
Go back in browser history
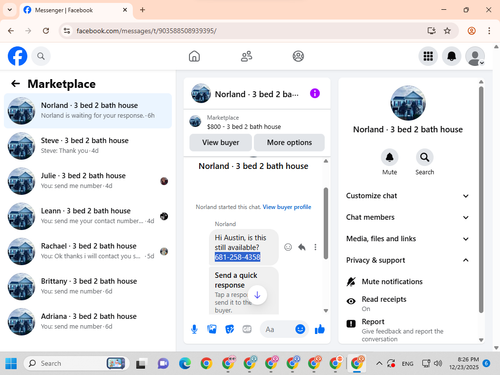(11, 31)
